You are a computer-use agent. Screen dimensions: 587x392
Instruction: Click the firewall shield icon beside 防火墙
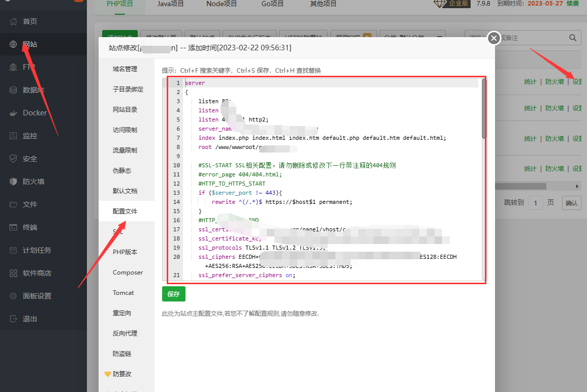point(13,182)
